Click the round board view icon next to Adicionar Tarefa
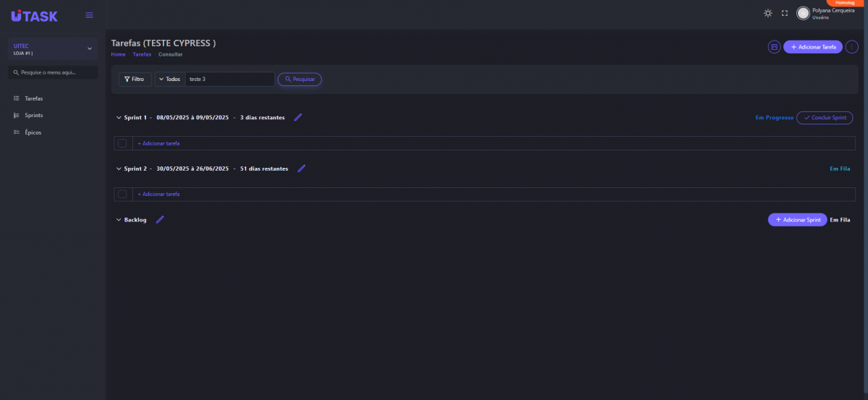The height and width of the screenshot is (400, 868). click(x=774, y=47)
